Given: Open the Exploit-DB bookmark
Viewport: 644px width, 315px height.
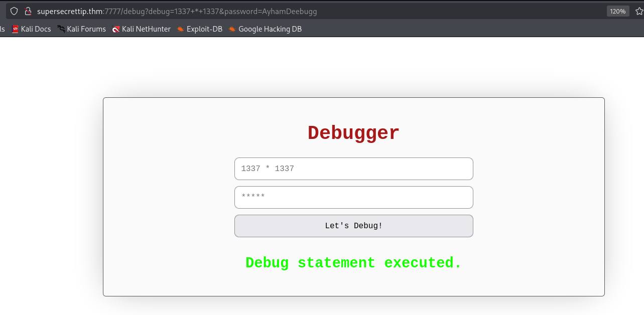Looking at the screenshot, I should click(x=201, y=29).
